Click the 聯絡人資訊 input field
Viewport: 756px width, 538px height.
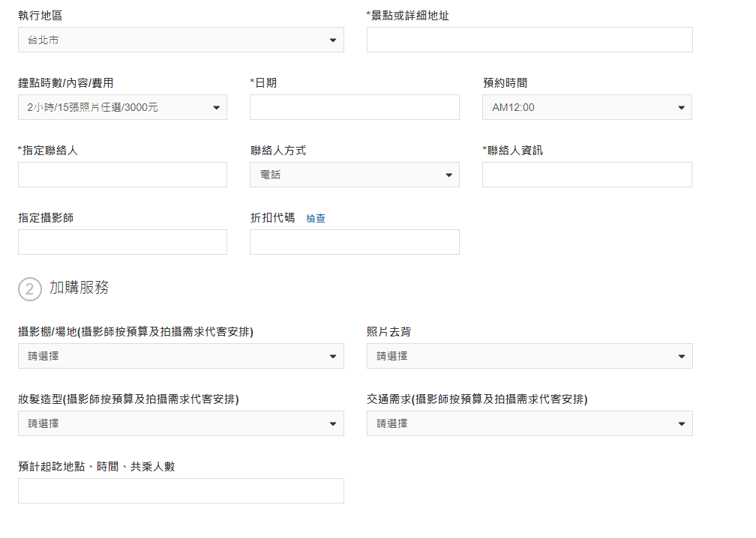point(586,175)
